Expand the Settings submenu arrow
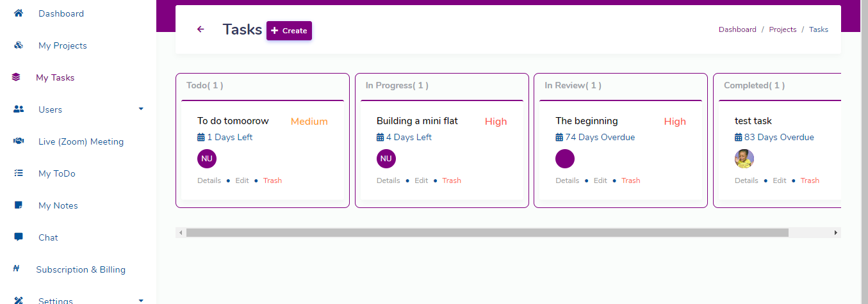868x304 pixels. coord(141,300)
